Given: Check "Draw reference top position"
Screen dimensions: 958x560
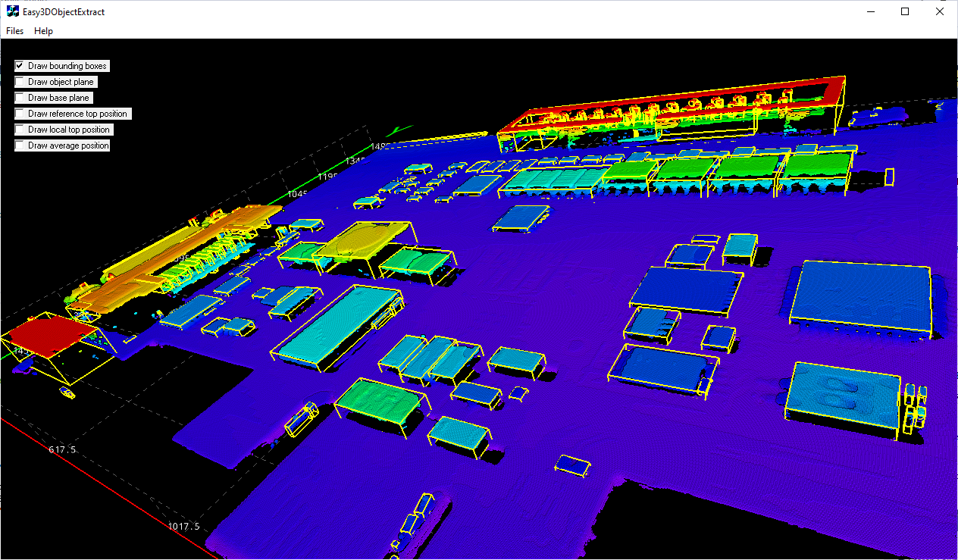Looking at the screenshot, I should [x=19, y=114].
